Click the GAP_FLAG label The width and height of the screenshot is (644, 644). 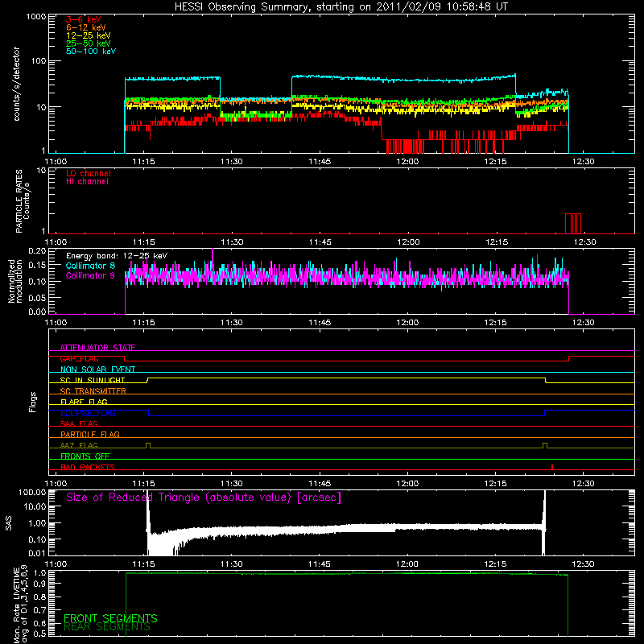click(x=79, y=358)
